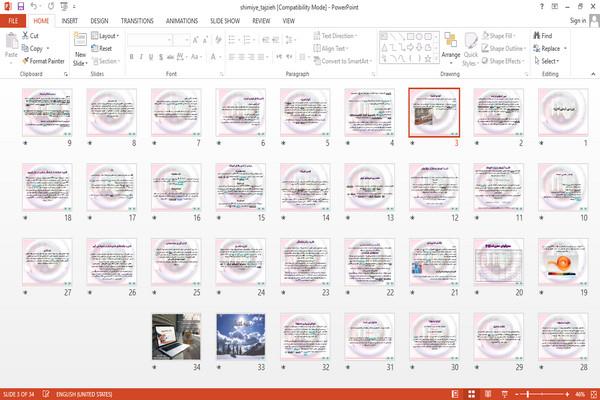Open the Select dropdown in Editing

(547, 61)
